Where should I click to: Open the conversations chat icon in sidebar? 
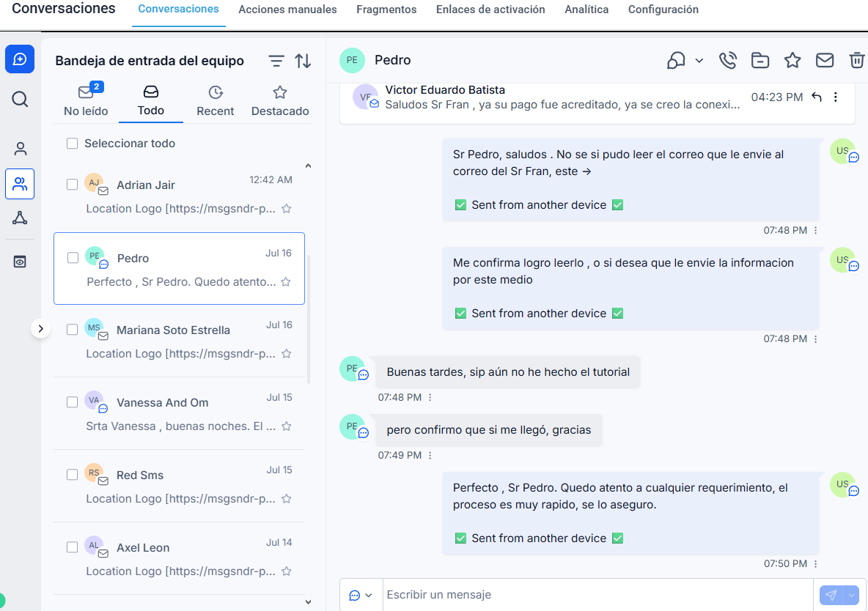(20, 59)
